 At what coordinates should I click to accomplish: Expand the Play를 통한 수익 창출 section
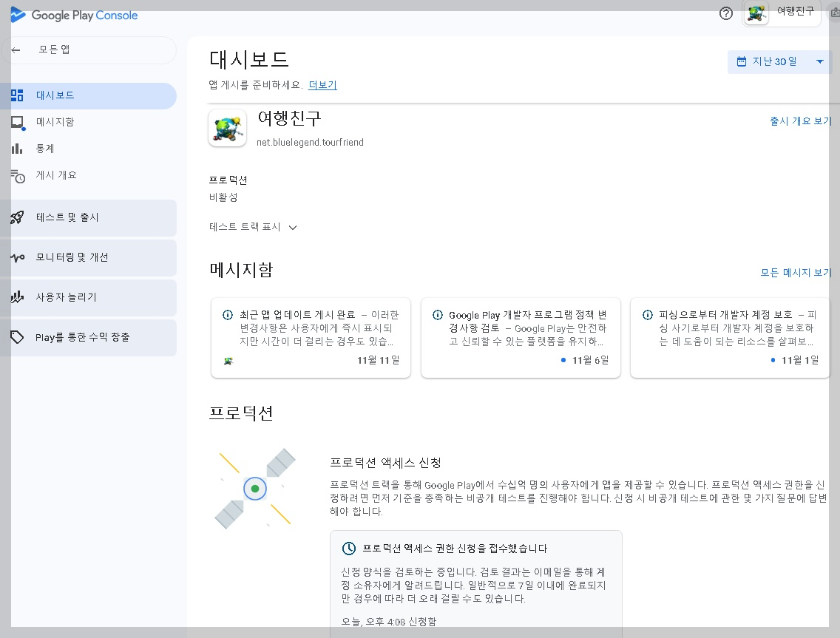click(x=89, y=337)
